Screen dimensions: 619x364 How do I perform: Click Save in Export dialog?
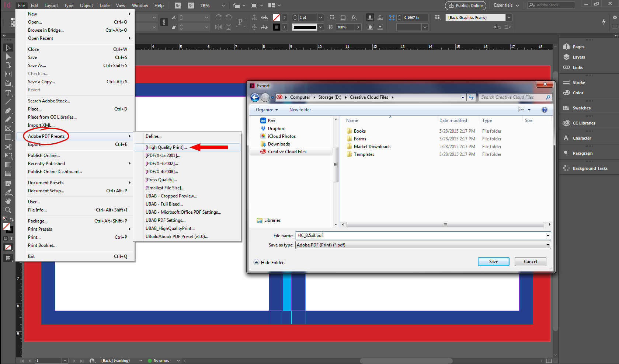click(494, 262)
